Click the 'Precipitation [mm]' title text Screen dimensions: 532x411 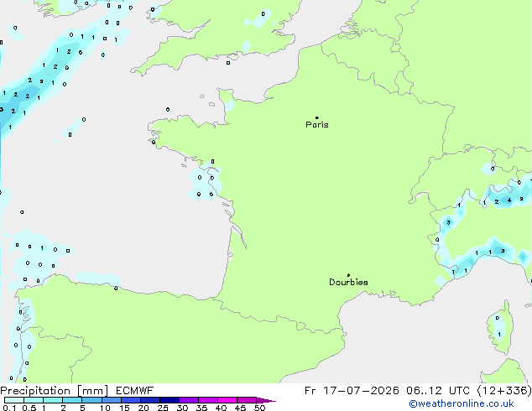tap(55, 391)
